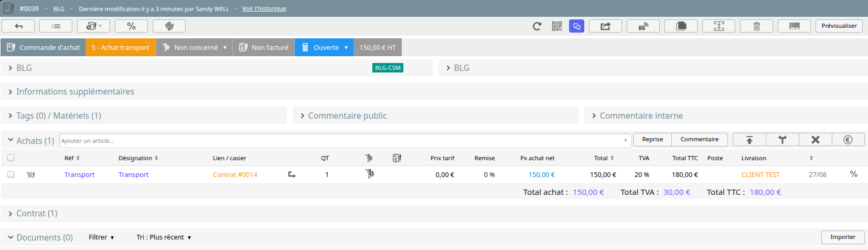Click the hand-truck column header icon
Viewport: 868px width, 250px height.
369,158
